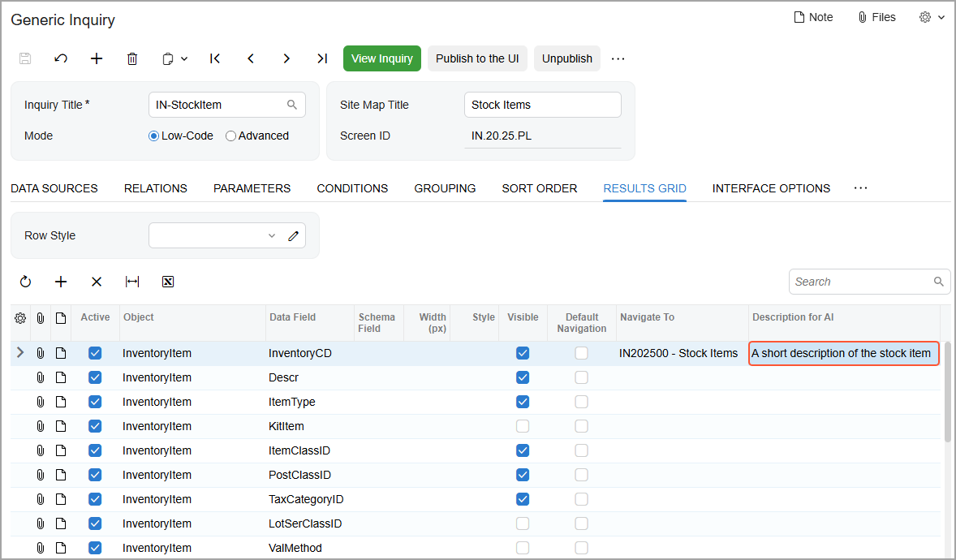The image size is (956, 560).
Task: Select the ValMethod data field cell
Action: (310, 549)
